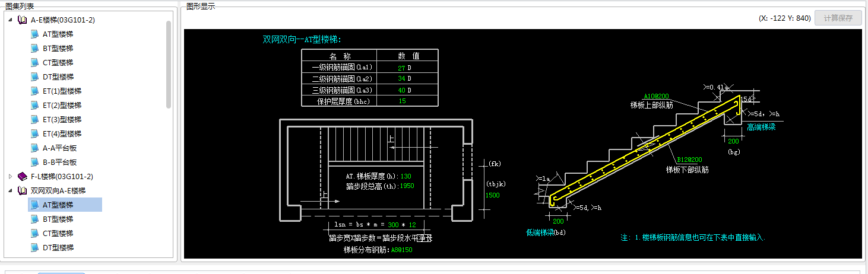The width and height of the screenshot is (868, 274).
Task: Edit the la2 anchorage value 34
Action: click(401, 79)
